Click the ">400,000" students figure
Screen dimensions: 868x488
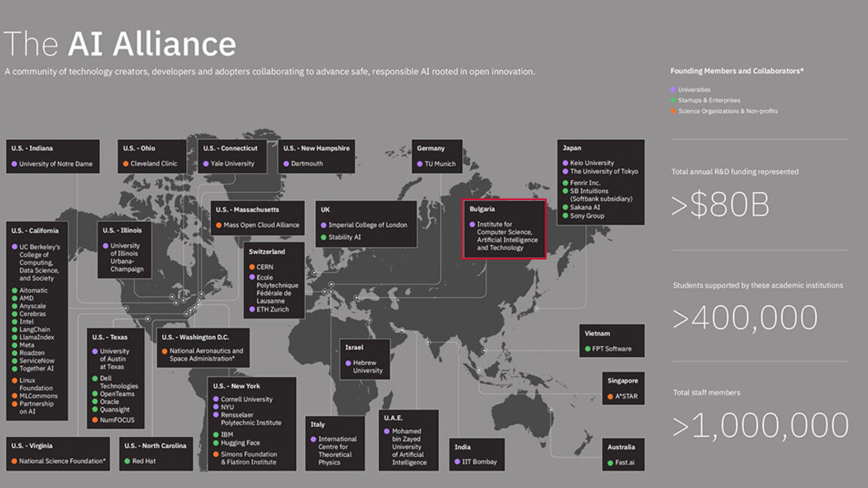[744, 318]
